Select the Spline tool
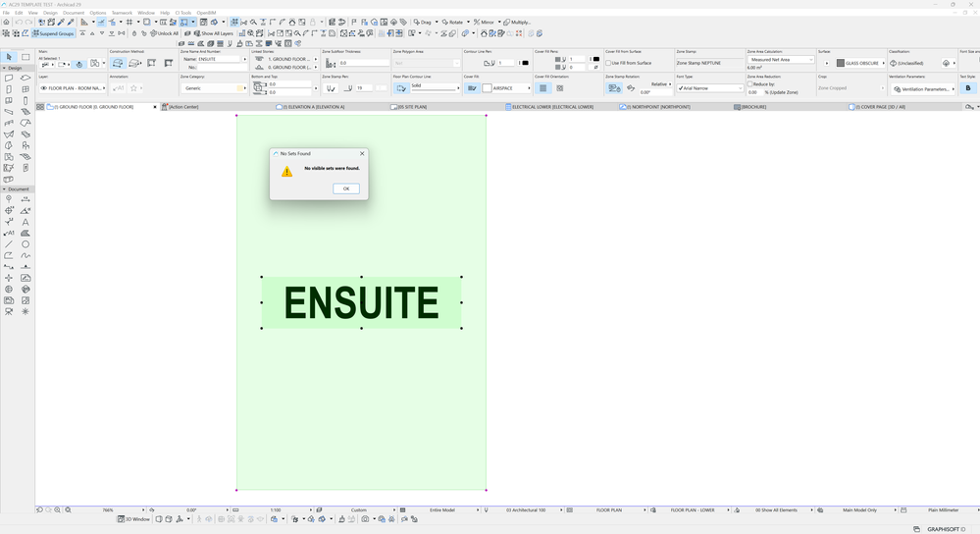This screenshot has height=534, width=980. [26, 256]
